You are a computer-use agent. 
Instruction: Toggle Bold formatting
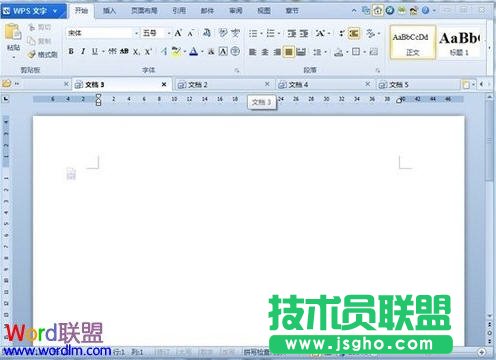pyautogui.click(x=71, y=51)
